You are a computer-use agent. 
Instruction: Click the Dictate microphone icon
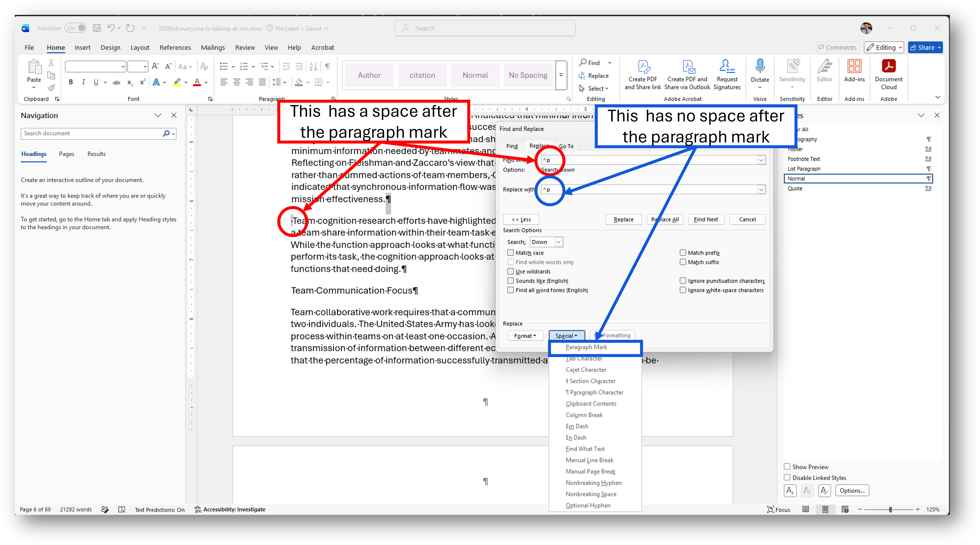(760, 66)
